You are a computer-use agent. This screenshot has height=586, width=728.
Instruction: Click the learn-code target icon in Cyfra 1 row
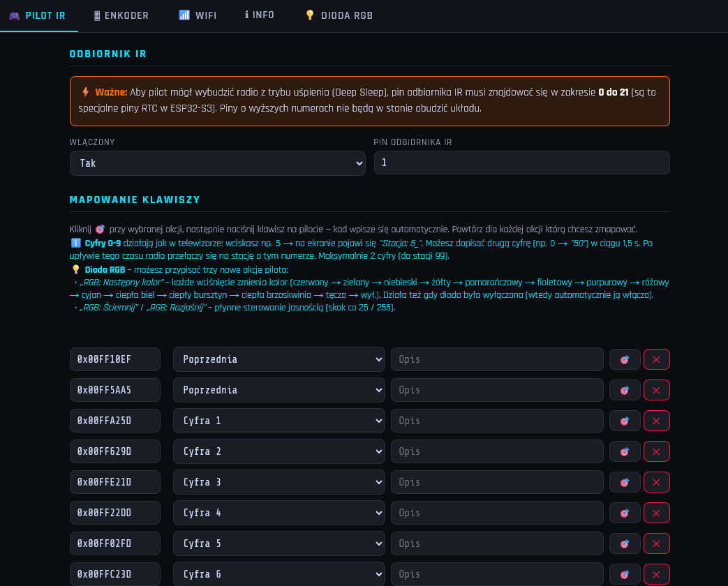tap(625, 421)
